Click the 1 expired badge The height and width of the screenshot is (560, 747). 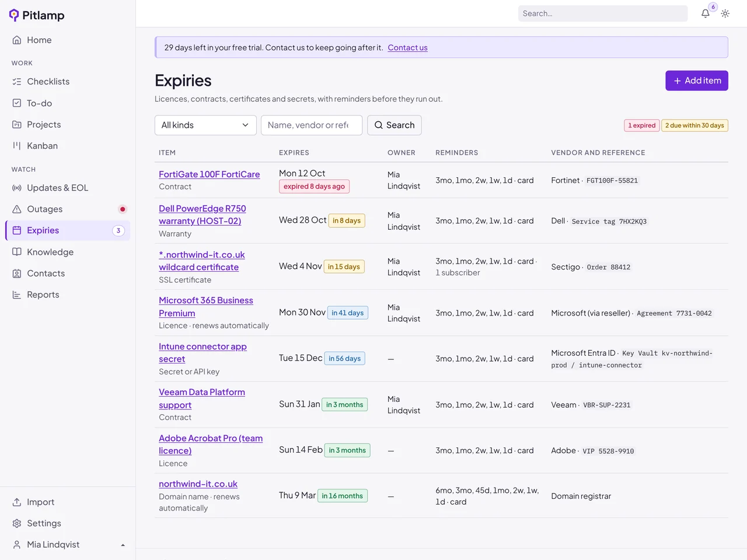[642, 125]
